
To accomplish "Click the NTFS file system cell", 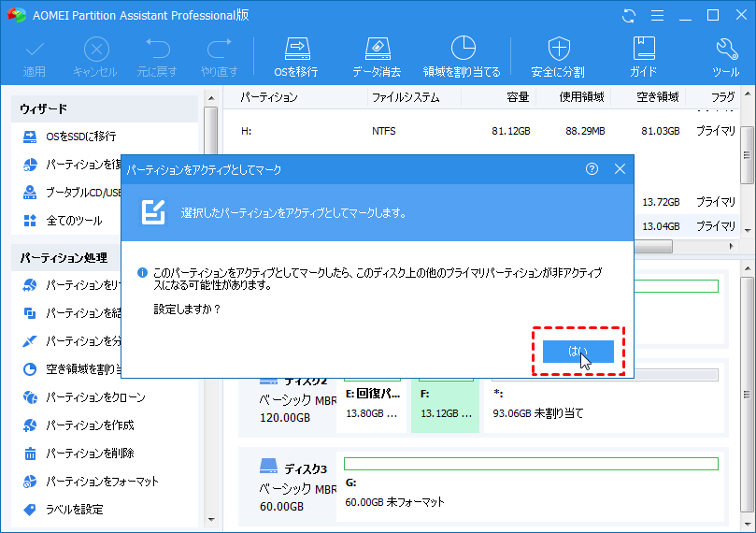I will tap(384, 131).
